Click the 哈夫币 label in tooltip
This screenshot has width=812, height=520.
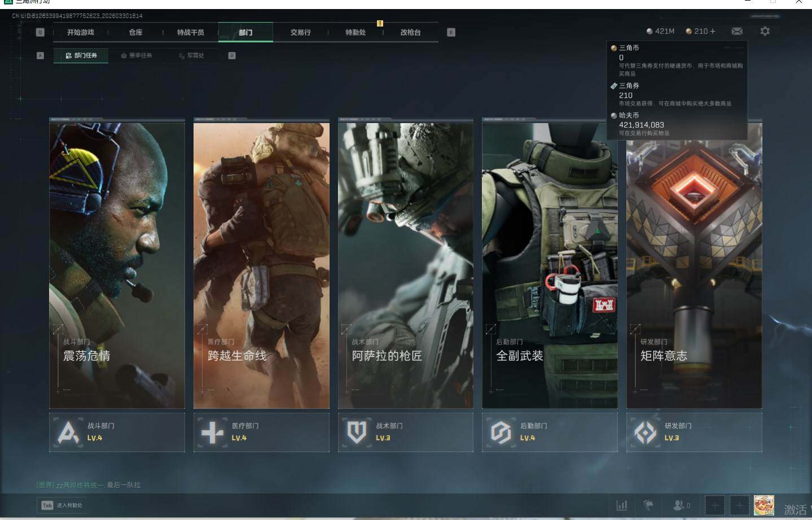[629, 115]
